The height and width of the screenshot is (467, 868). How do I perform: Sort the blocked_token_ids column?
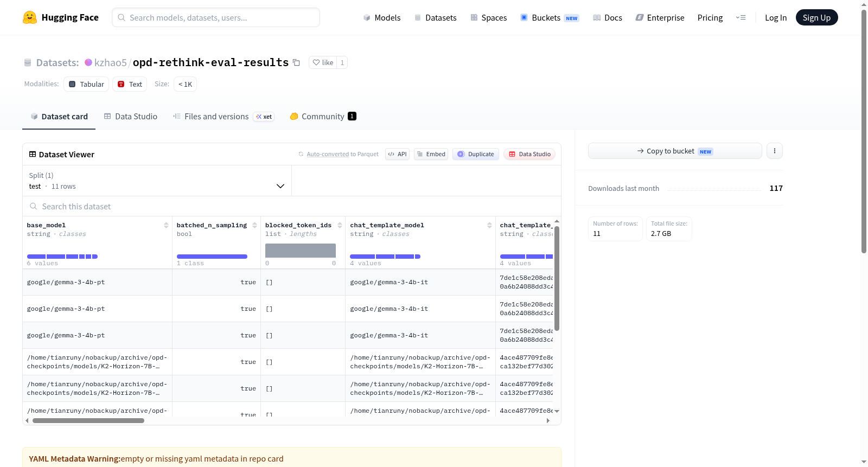(x=340, y=225)
